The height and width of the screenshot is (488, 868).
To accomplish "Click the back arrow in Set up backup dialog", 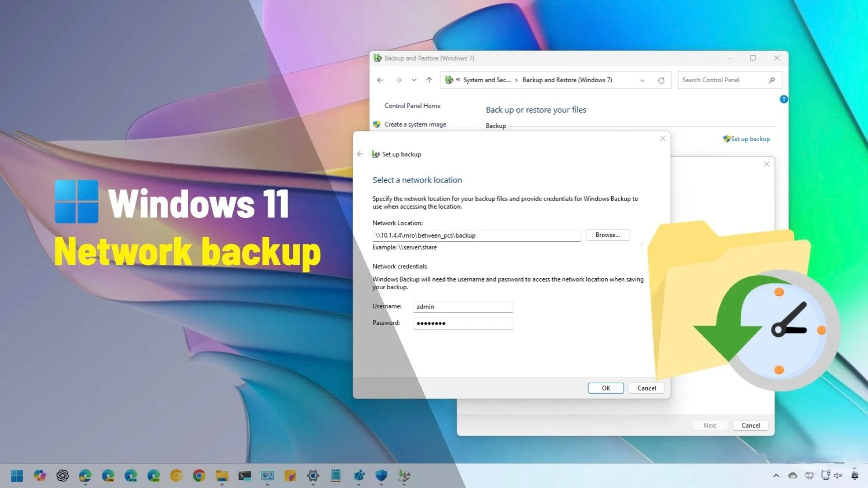I will click(x=360, y=154).
